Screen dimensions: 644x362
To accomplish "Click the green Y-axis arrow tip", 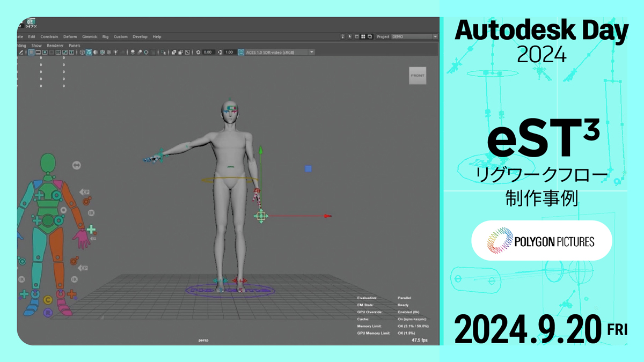I will (x=261, y=149).
